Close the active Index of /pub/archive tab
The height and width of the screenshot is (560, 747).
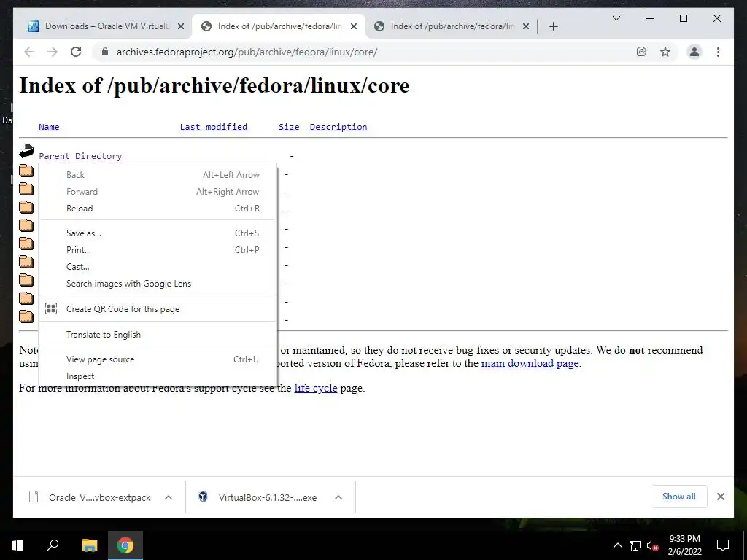coord(354,26)
